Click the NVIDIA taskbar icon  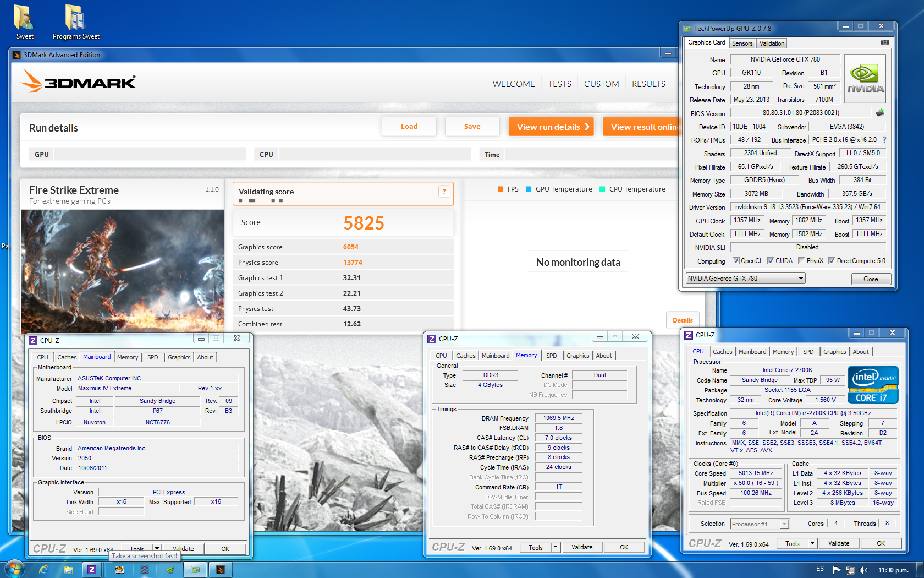coord(170,570)
